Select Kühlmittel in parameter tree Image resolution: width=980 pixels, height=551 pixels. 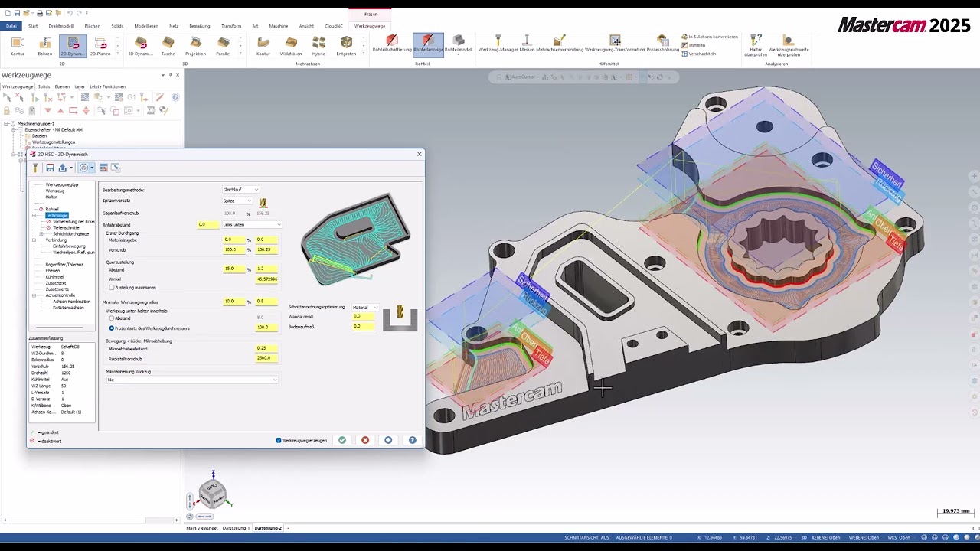coord(54,277)
